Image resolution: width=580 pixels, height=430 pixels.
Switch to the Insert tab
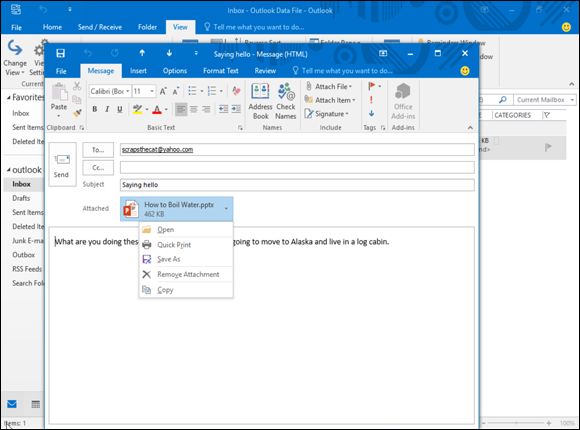point(138,71)
